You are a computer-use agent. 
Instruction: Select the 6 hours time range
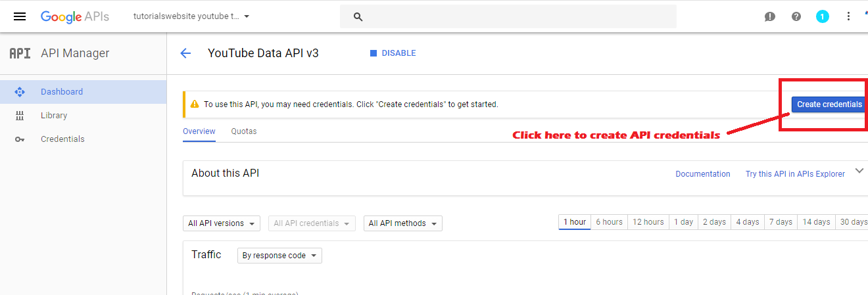609,222
